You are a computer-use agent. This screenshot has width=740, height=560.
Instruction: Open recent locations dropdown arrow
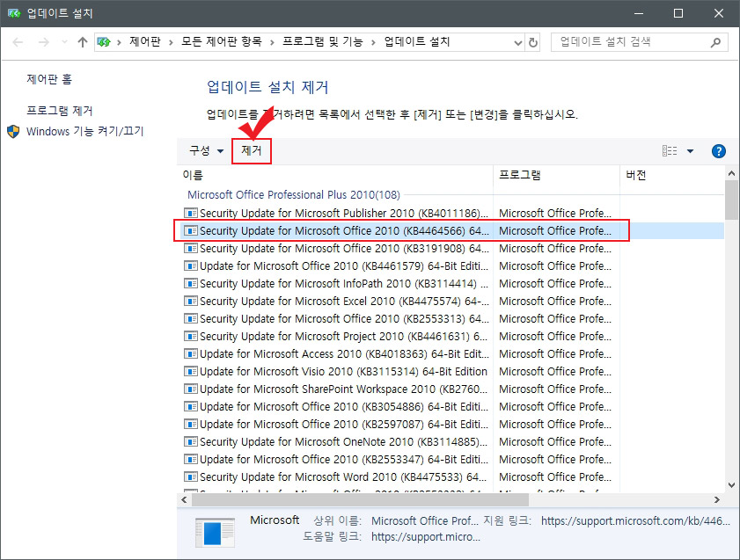point(64,42)
